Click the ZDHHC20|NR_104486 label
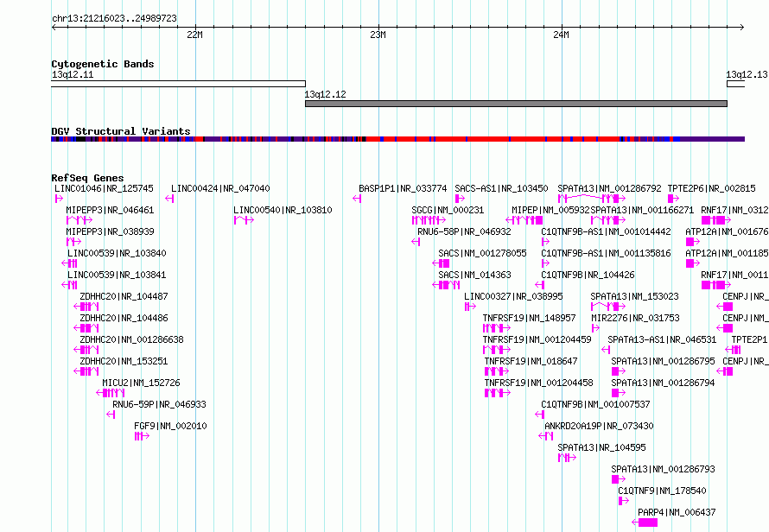 point(124,318)
